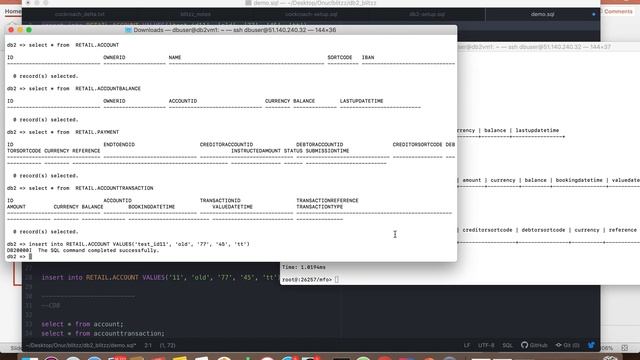
Task: Click the ACCOUNTID header in ACCOUNTBALANCE output
Action: click(x=183, y=101)
